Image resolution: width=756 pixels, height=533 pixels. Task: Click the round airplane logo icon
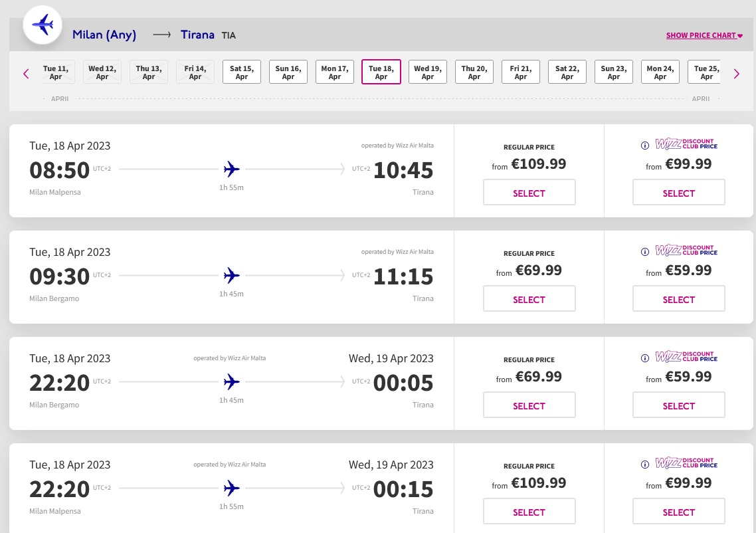43,25
